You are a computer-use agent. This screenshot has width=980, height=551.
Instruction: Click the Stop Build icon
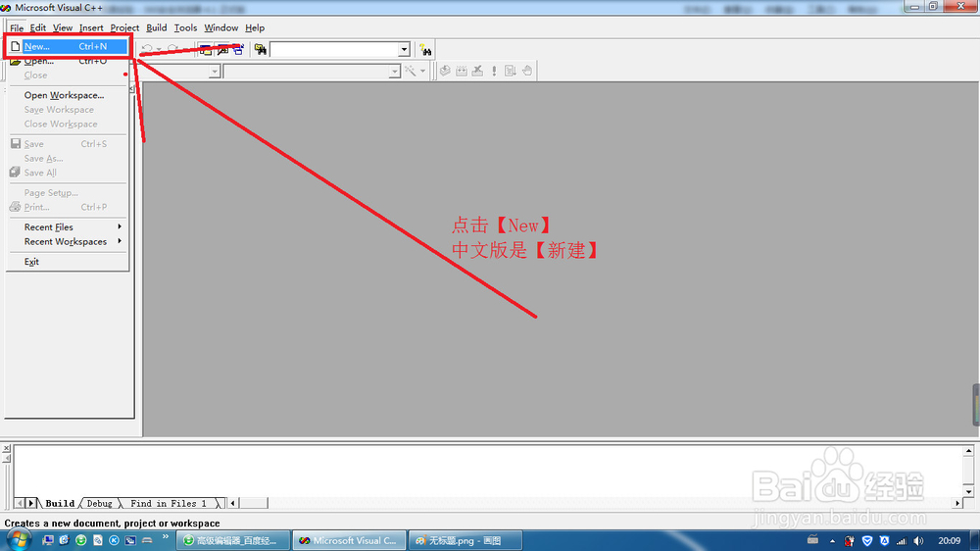tap(477, 71)
